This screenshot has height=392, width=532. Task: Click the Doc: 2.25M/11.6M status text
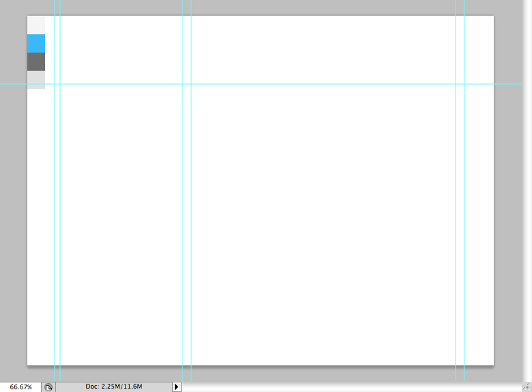(114, 387)
